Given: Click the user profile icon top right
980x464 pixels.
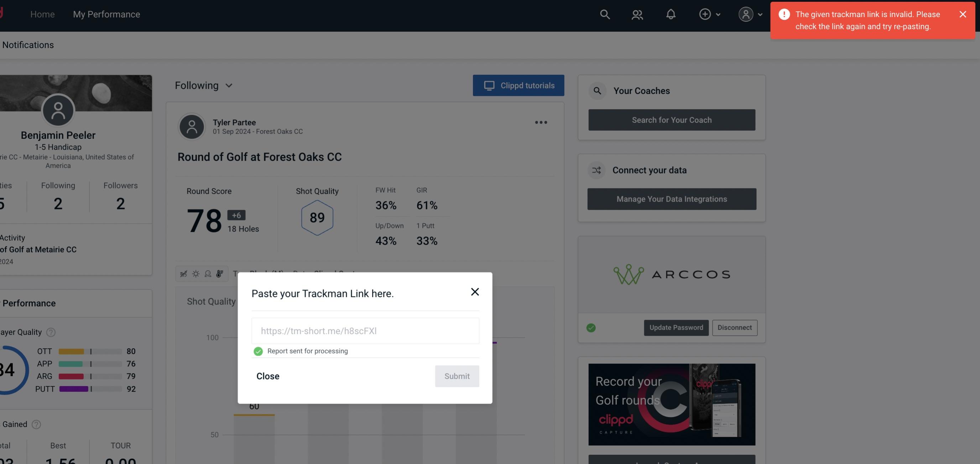Looking at the screenshot, I should click(x=745, y=14).
